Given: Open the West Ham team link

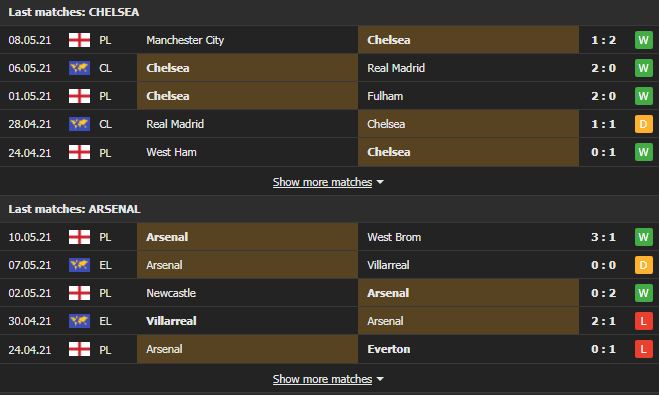Looking at the screenshot, I should (x=171, y=152).
